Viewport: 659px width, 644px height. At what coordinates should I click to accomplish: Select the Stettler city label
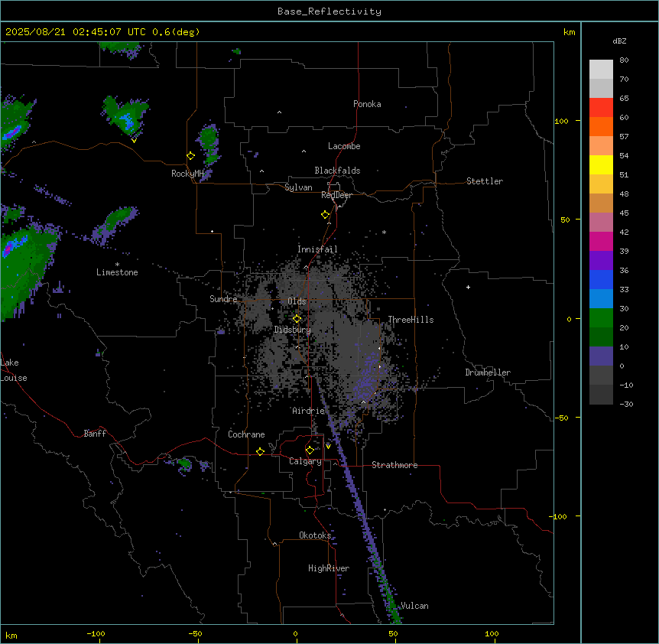485,181
